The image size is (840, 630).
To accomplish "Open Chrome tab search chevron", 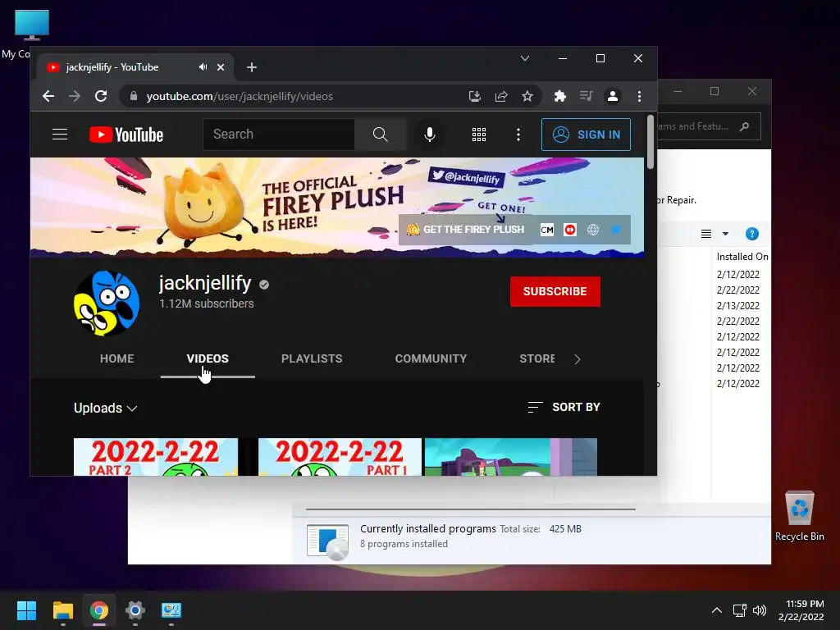I will [x=525, y=58].
